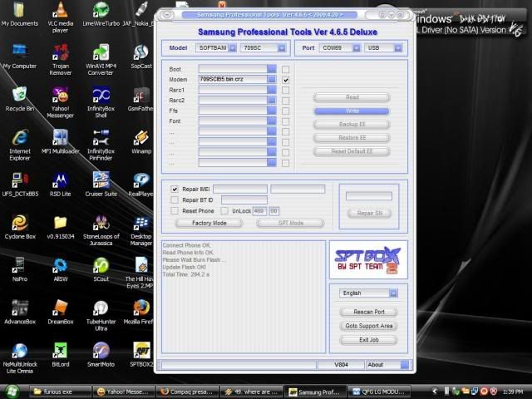Click the Write button
The width and height of the screenshot is (532, 399).
[x=352, y=111]
